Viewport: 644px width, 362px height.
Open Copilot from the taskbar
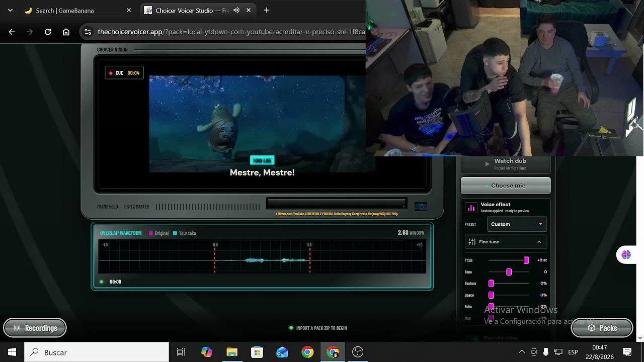click(x=207, y=352)
